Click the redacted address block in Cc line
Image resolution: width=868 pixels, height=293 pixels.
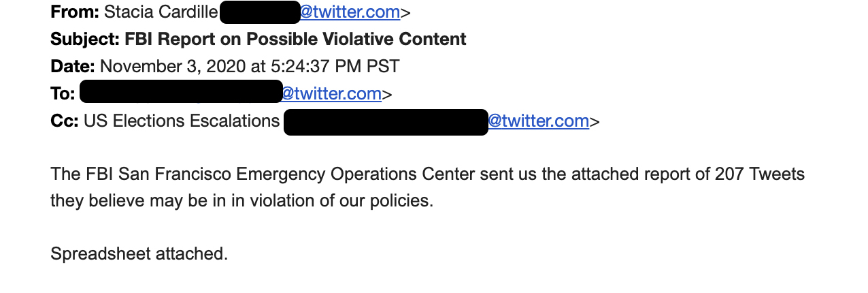(x=386, y=122)
